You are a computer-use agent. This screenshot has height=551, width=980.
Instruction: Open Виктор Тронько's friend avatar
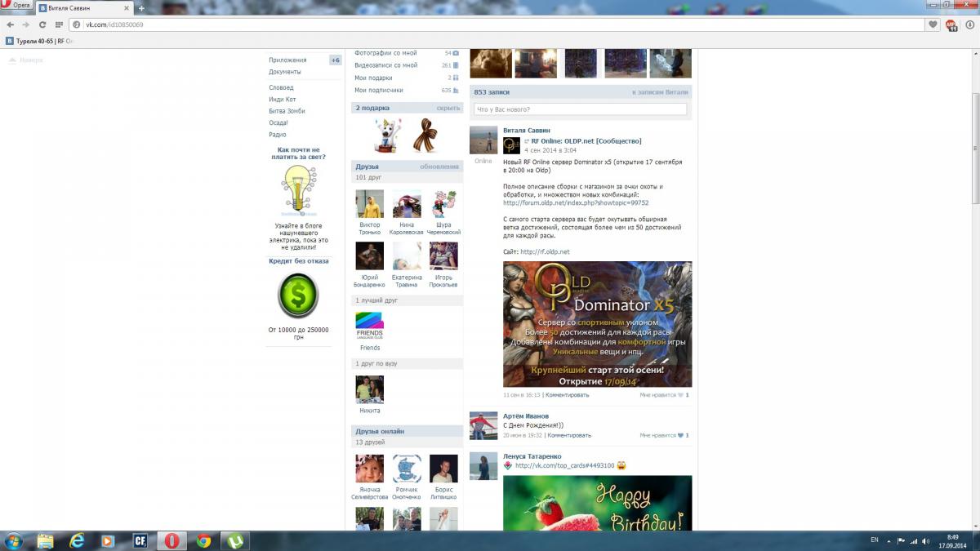(370, 204)
